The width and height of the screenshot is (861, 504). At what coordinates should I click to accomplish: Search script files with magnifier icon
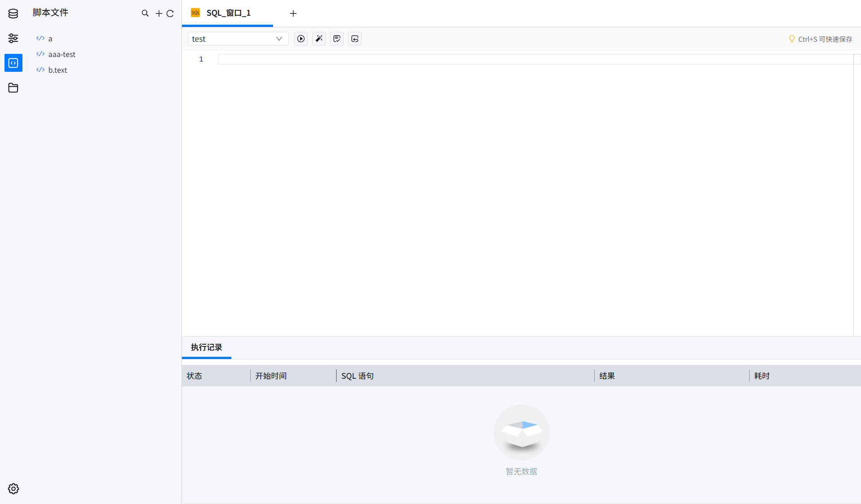click(145, 13)
